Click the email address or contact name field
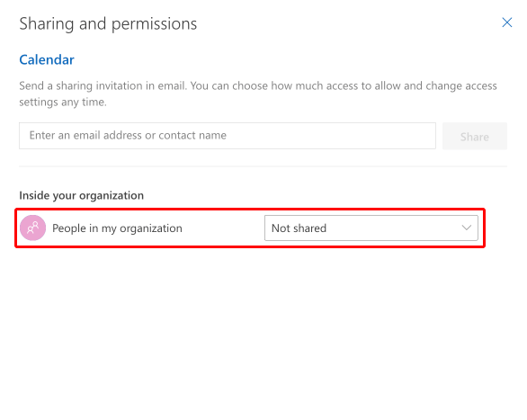527x420 pixels. coord(228,136)
